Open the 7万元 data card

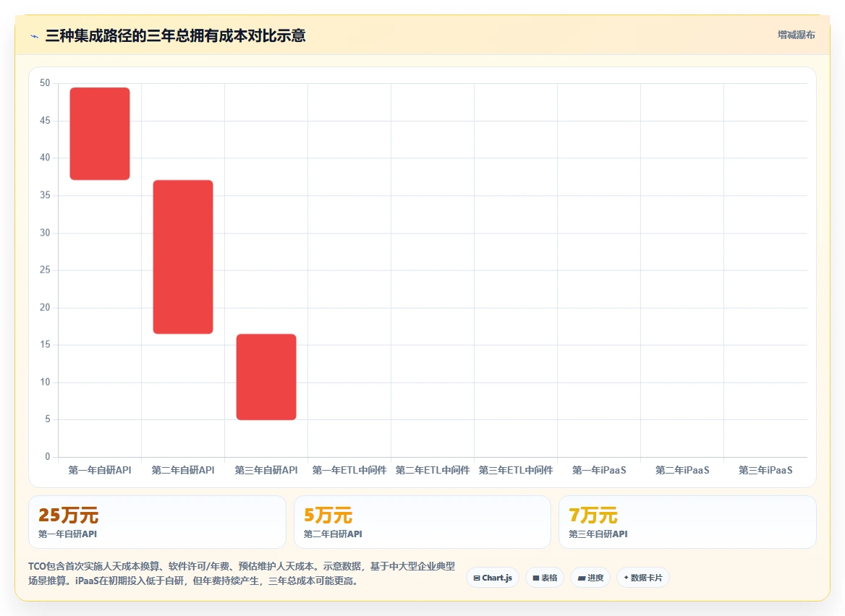(x=687, y=522)
